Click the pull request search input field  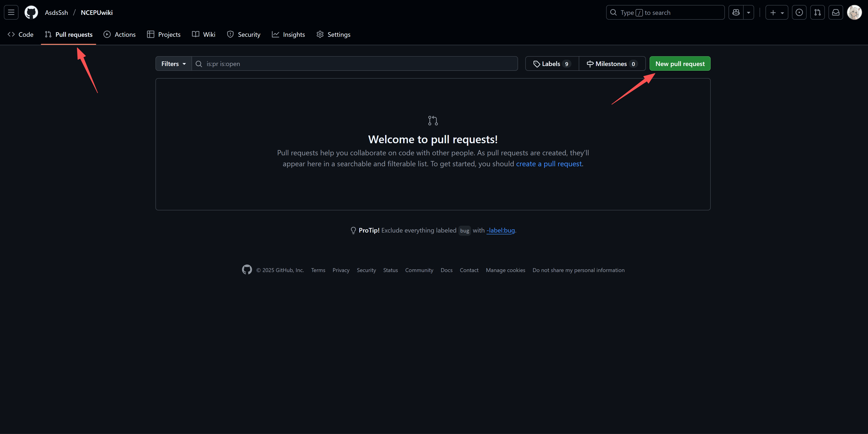tap(354, 64)
